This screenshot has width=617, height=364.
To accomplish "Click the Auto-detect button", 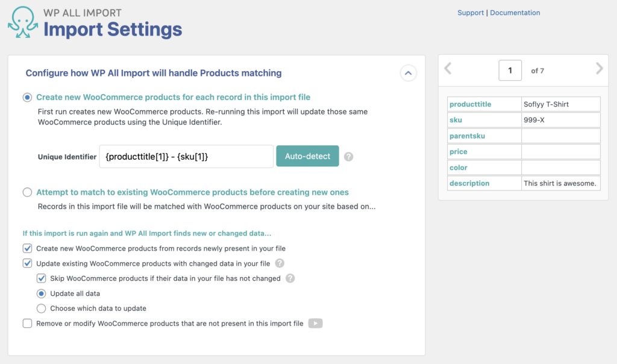I will coord(307,156).
